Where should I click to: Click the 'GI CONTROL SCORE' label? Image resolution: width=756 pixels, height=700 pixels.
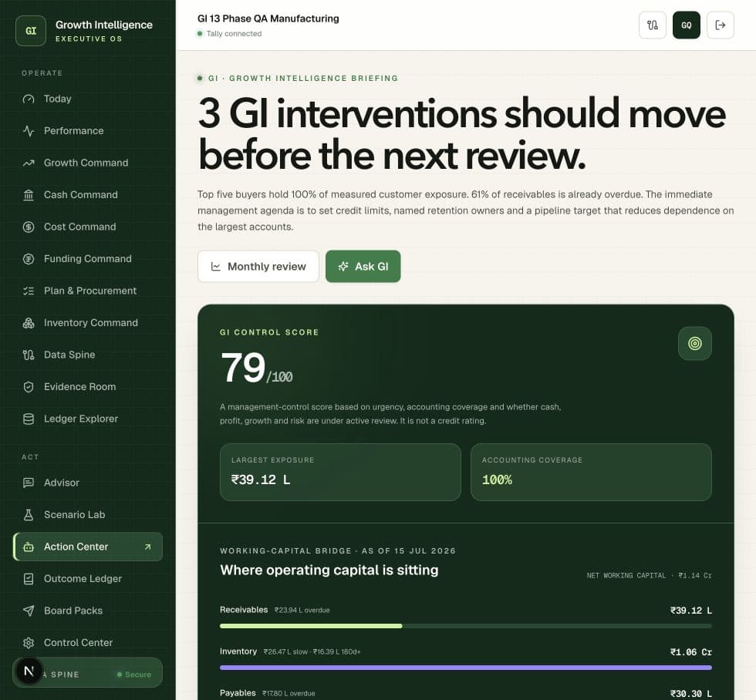pos(269,332)
